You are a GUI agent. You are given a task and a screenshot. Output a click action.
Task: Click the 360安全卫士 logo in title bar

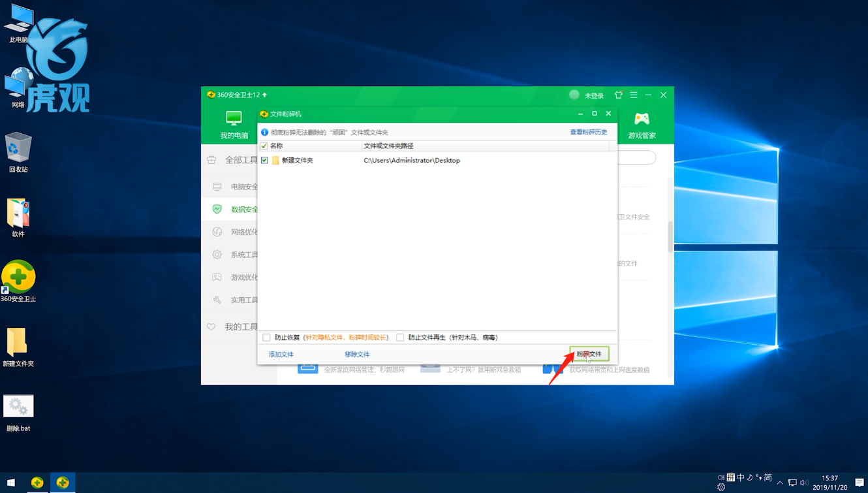211,95
